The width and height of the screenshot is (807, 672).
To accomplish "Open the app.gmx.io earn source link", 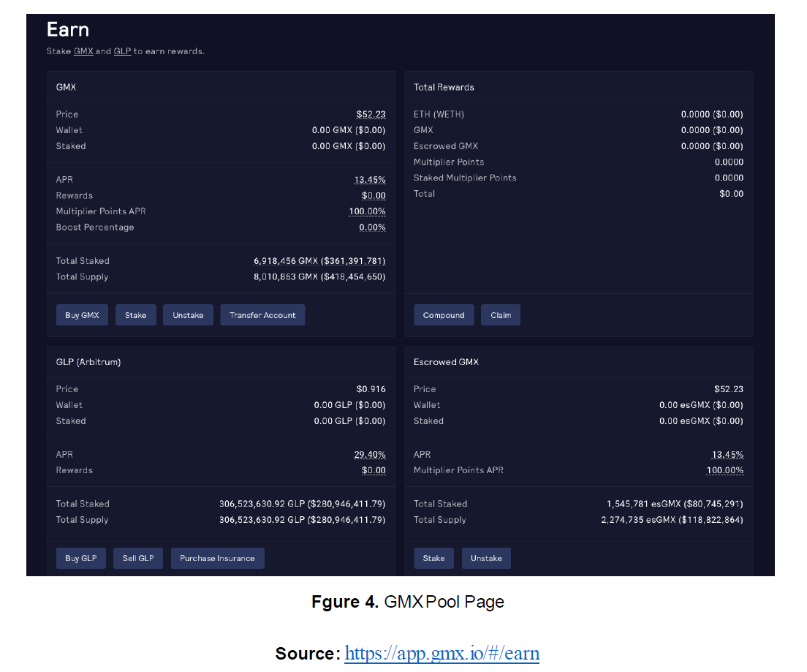I will pos(442,653).
